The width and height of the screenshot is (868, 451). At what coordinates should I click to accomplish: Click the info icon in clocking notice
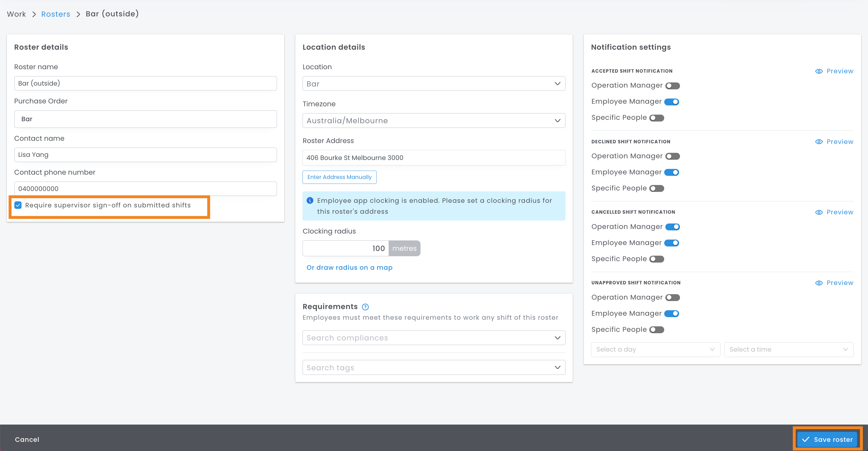pos(310,201)
